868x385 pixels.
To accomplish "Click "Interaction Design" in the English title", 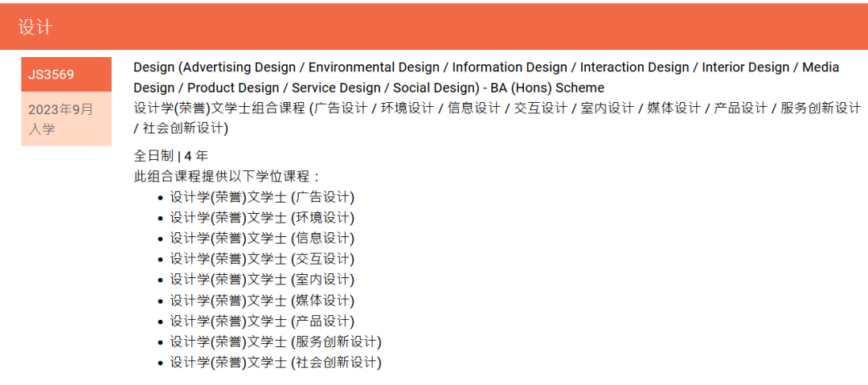I will coord(635,68).
